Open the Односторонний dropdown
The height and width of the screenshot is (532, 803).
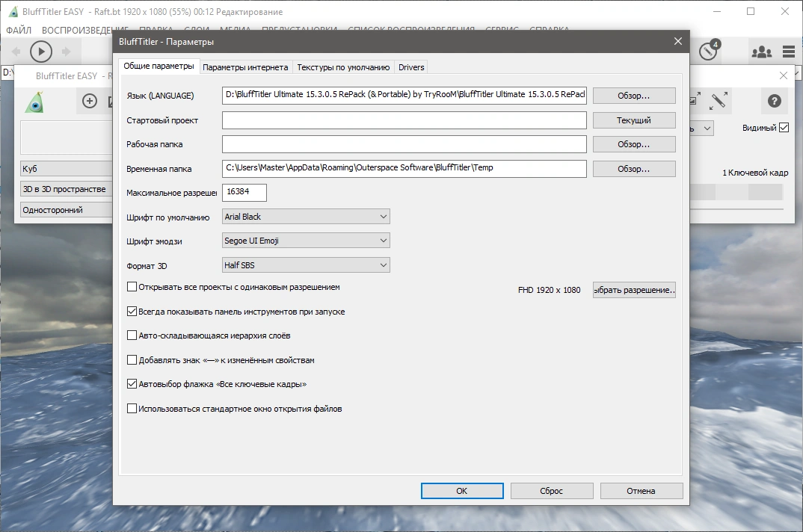coord(67,209)
